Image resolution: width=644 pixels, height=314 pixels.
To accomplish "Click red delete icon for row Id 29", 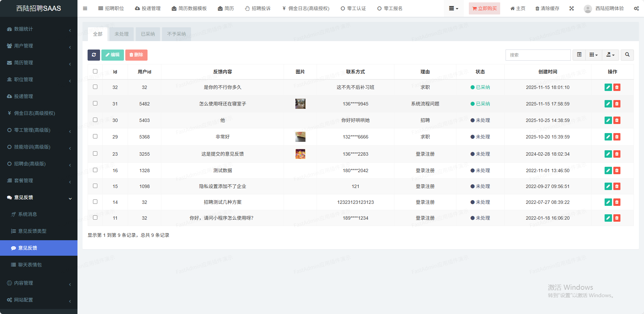I will pos(617,137).
